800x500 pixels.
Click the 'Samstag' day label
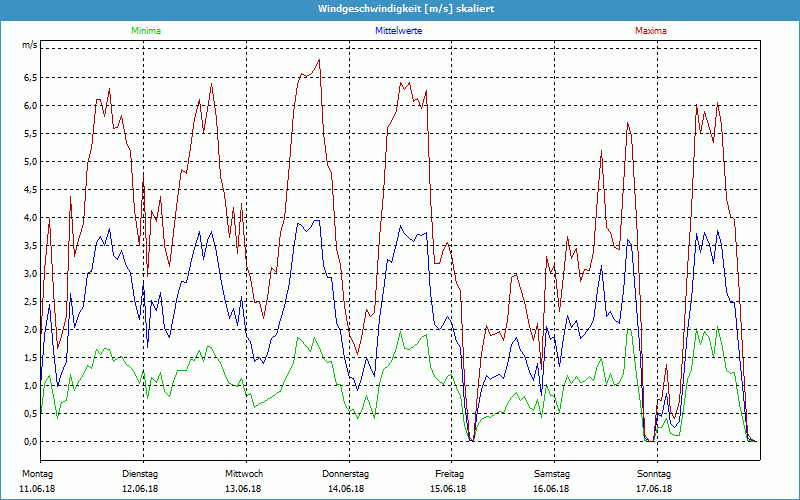tap(552, 474)
